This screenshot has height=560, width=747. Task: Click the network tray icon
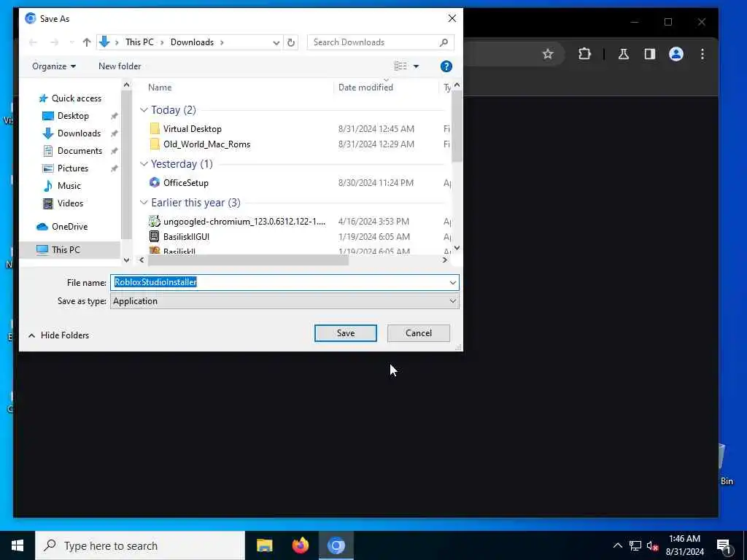click(635, 545)
